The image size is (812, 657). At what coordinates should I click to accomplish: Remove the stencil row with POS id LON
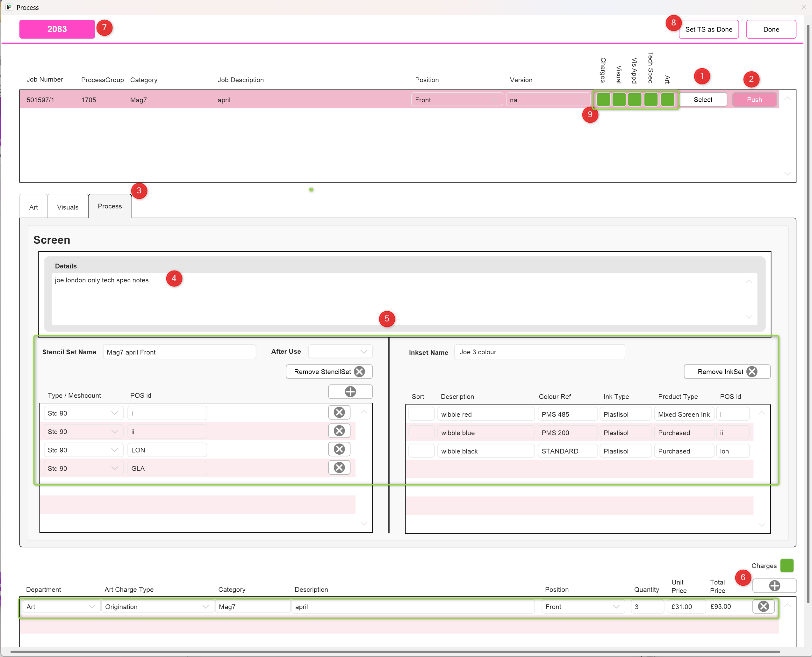point(339,449)
